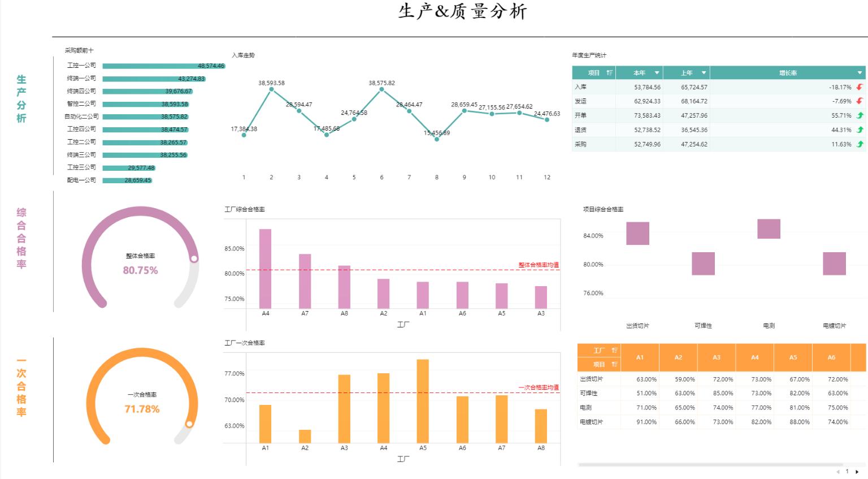The width and height of the screenshot is (868, 479).
Task: Click the red decline arrow on 入库 row
Action: [859, 87]
